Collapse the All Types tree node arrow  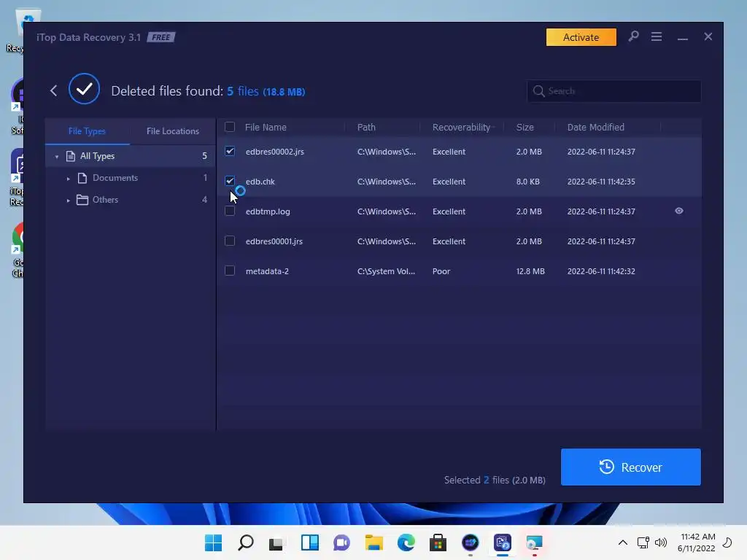tap(57, 157)
